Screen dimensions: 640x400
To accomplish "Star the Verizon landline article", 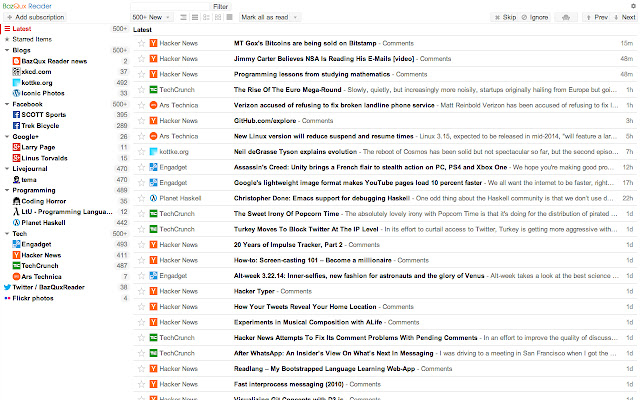I will click(x=141, y=105).
